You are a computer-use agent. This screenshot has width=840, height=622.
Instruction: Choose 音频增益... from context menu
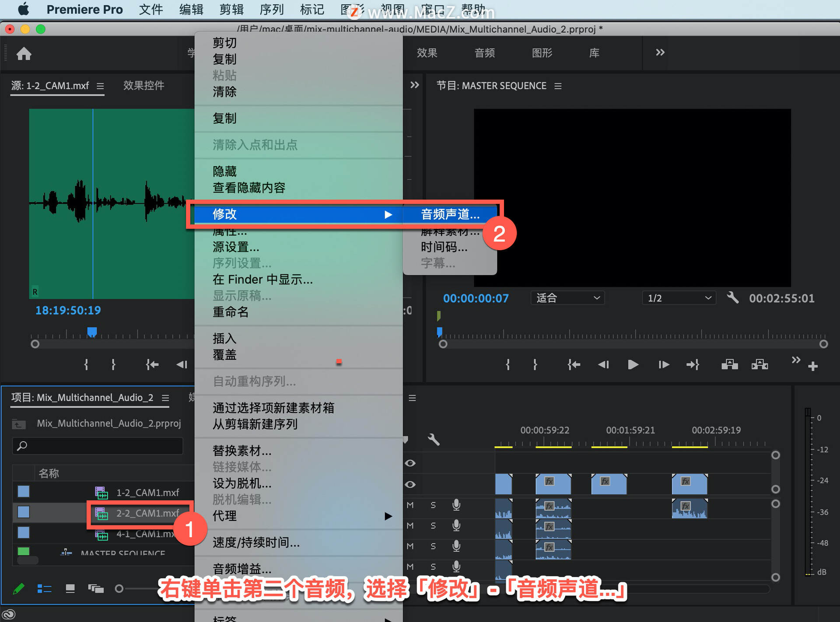[x=299, y=569]
